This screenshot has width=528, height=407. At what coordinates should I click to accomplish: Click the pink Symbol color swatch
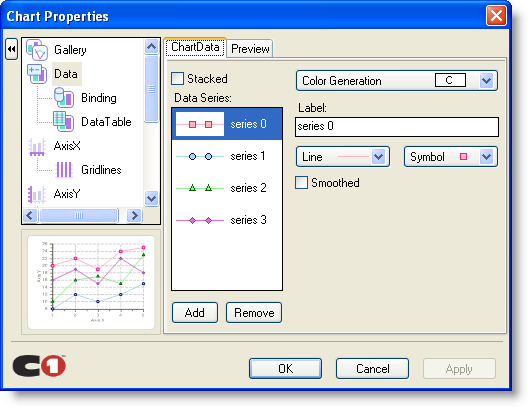tap(463, 157)
